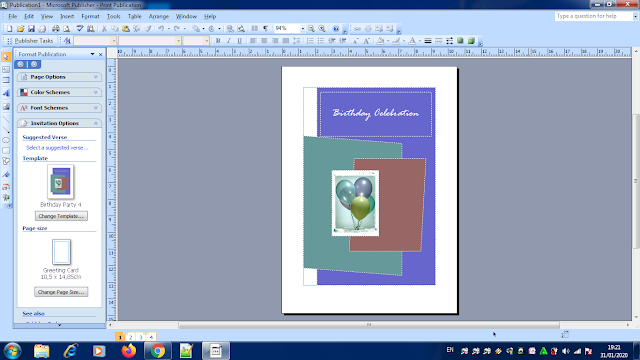The width and height of the screenshot is (640, 360).
Task: Select the Rectangle shape tool
Action: coord(6,151)
